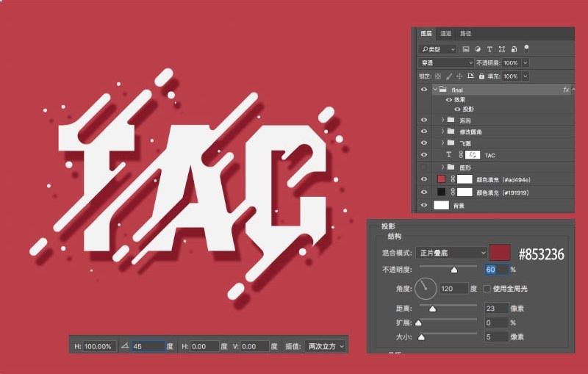Screen dimensions: 588x374
Task: Click the H 100.00% field
Action: [99, 346]
